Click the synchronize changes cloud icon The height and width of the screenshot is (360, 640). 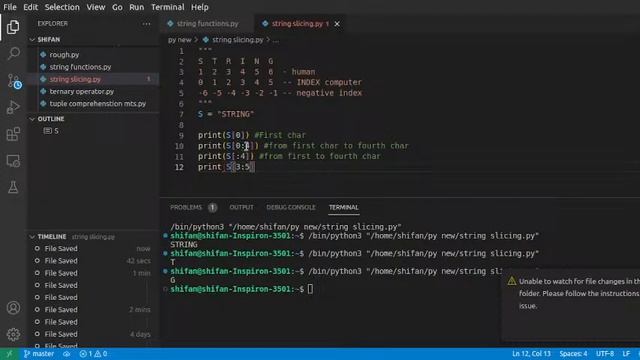pyautogui.click(x=66, y=354)
